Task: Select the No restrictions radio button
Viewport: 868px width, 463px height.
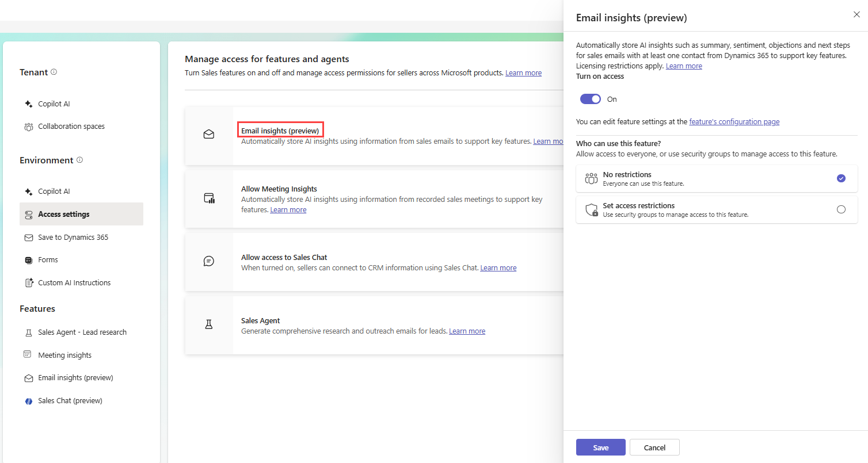Action: (841, 178)
